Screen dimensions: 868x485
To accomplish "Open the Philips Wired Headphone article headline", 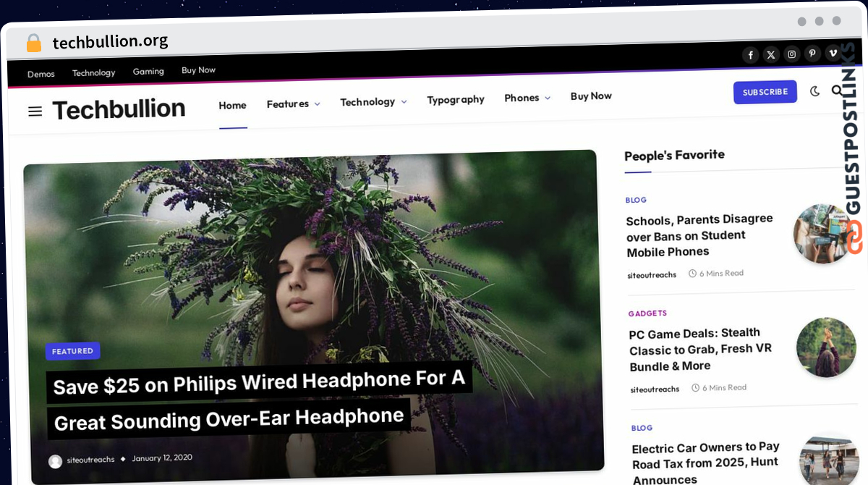I will [260, 400].
